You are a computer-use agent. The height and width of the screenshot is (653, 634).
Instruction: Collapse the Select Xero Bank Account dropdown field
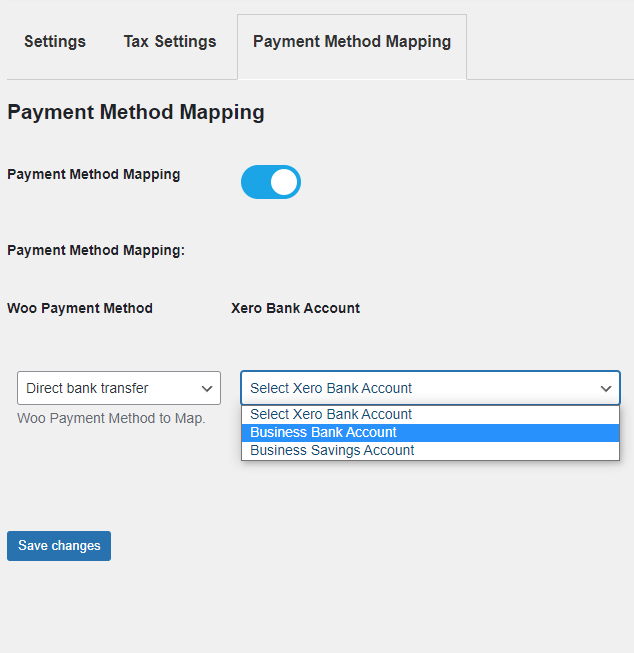tap(430, 388)
